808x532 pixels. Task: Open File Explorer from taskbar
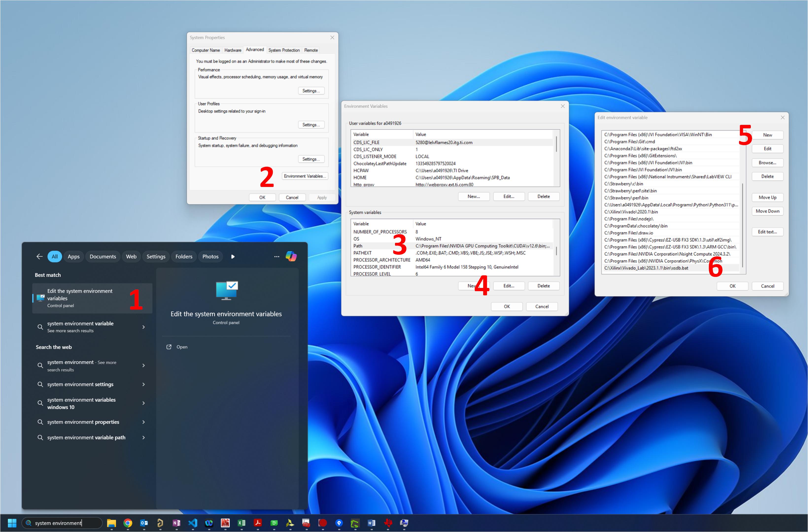point(111,523)
